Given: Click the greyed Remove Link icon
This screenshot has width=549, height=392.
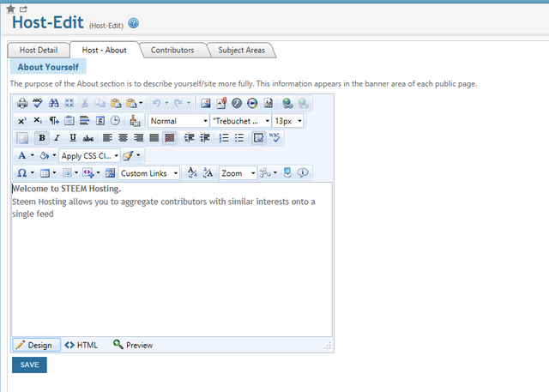Looking at the screenshot, I should coord(303,103).
